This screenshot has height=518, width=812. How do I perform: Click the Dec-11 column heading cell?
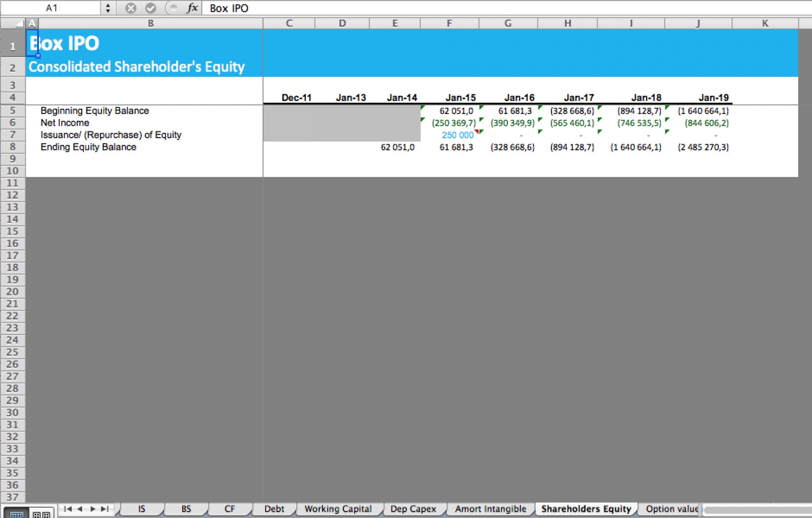296,98
